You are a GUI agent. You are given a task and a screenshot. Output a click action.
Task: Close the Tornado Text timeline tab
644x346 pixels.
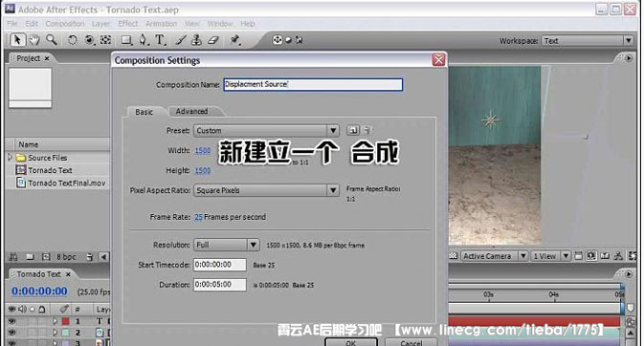coord(68,274)
